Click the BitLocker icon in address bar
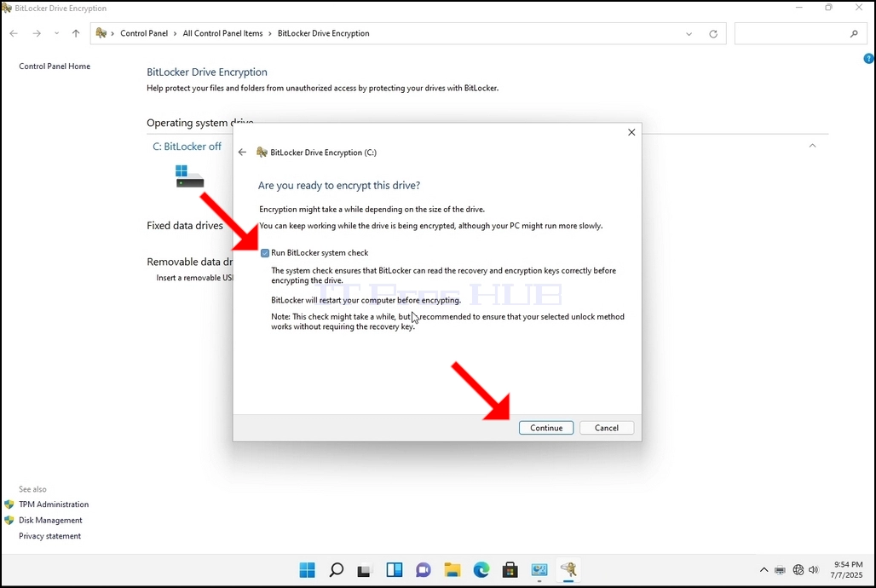This screenshot has width=876, height=588. (101, 33)
